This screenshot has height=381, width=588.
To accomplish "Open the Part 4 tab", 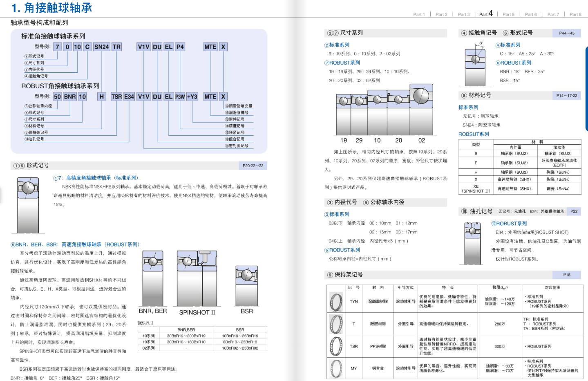I will click(x=486, y=14).
